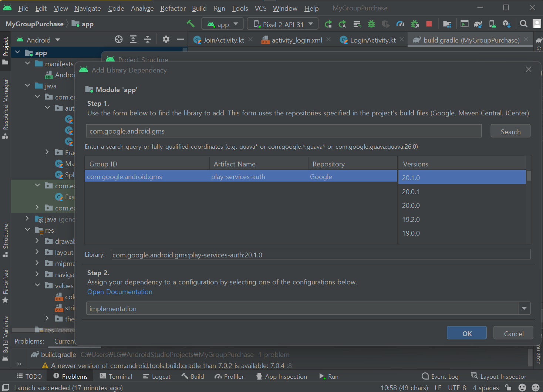Select version 19.2.0 in Versions list
Viewport: 543px width, 392px height.
462,219
